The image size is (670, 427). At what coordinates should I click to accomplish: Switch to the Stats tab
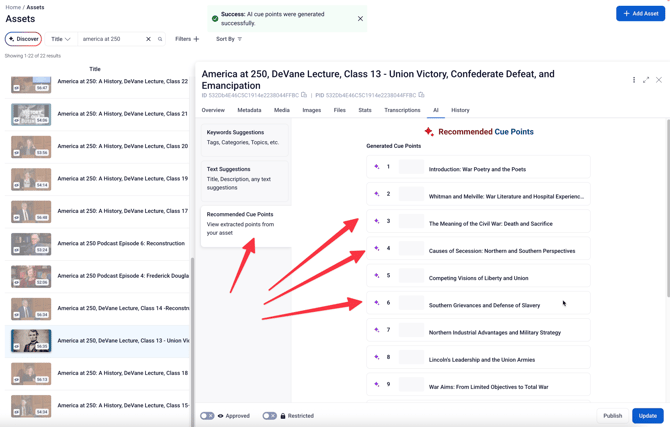tap(364, 110)
